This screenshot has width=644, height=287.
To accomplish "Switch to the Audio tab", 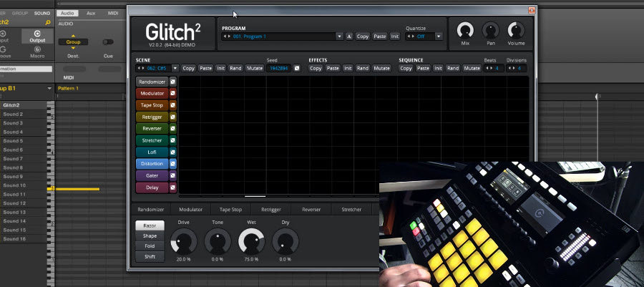I will [67, 13].
